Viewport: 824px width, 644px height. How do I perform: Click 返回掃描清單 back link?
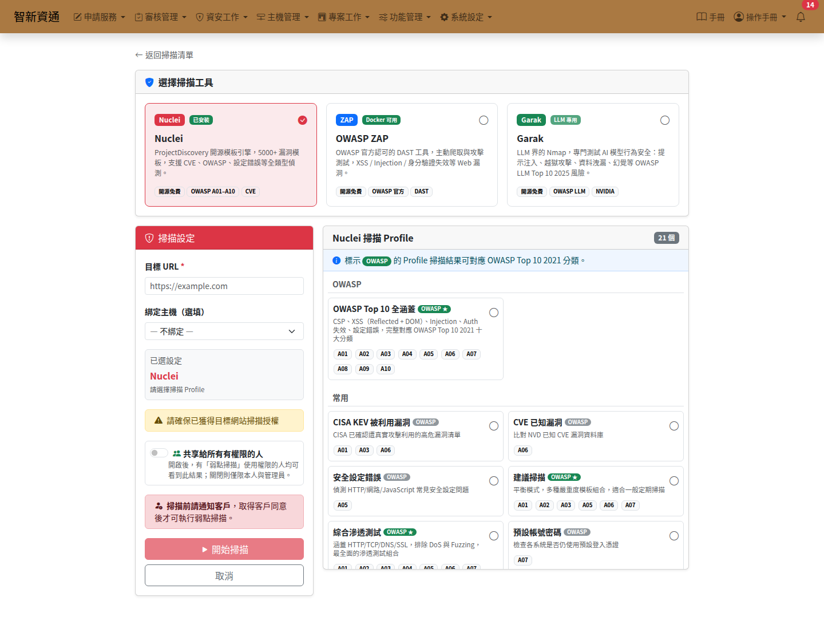tap(164, 55)
